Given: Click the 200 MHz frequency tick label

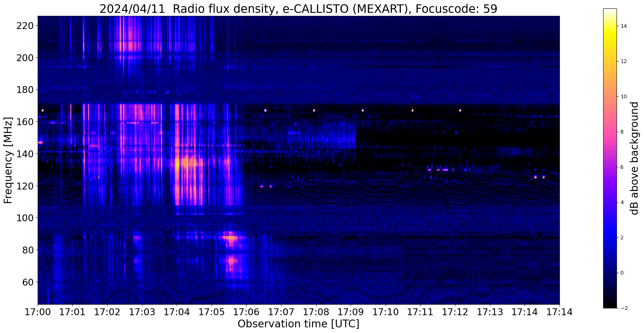Looking at the screenshot, I should tap(25, 58).
